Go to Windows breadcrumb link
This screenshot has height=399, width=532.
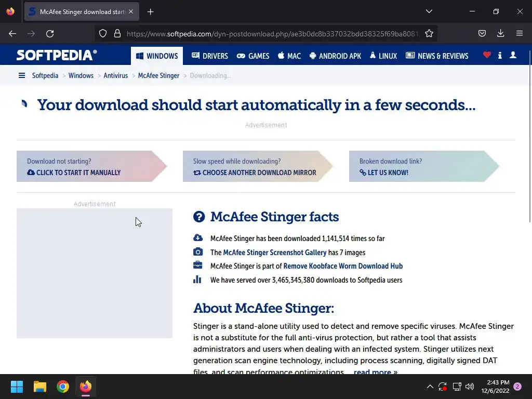pyautogui.click(x=81, y=75)
